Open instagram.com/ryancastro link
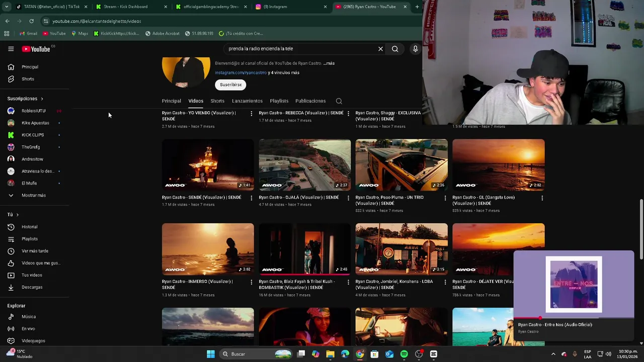 pos(240,73)
